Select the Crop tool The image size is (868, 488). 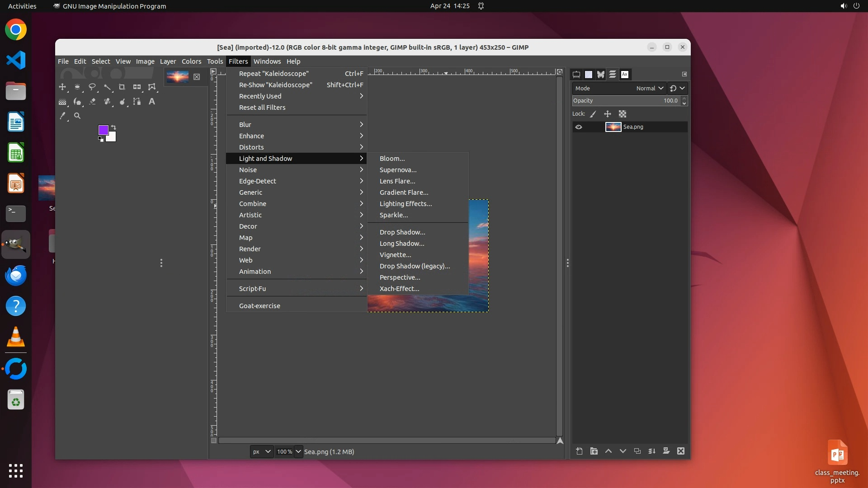tap(122, 87)
